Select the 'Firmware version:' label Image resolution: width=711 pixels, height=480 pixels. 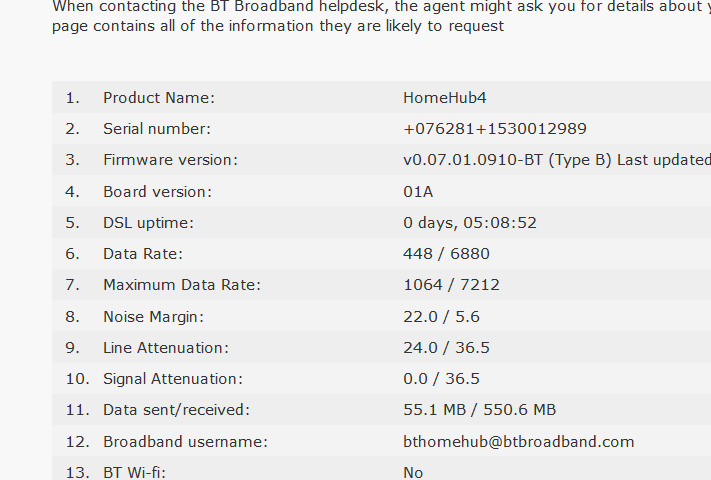[x=170, y=160]
